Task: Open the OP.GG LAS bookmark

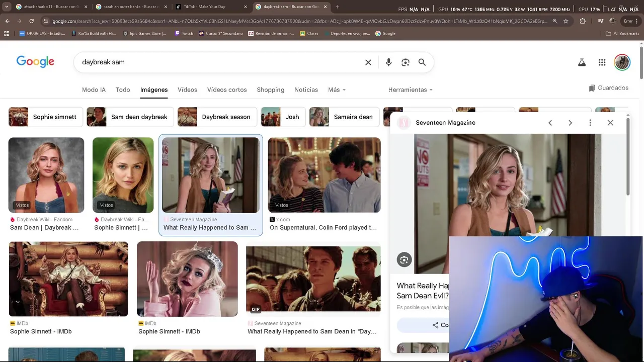Action: tap(42, 34)
